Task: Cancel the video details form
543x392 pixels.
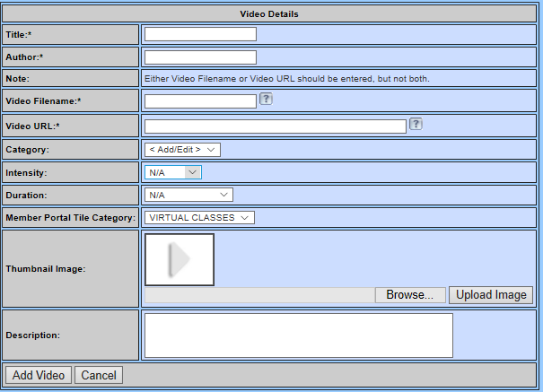Action: tap(99, 375)
